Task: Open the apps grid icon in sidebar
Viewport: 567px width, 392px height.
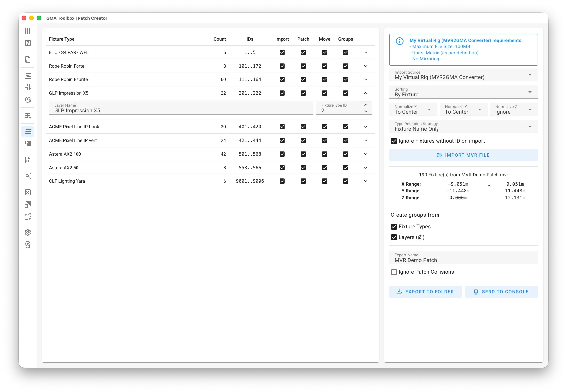Action: tap(28, 31)
